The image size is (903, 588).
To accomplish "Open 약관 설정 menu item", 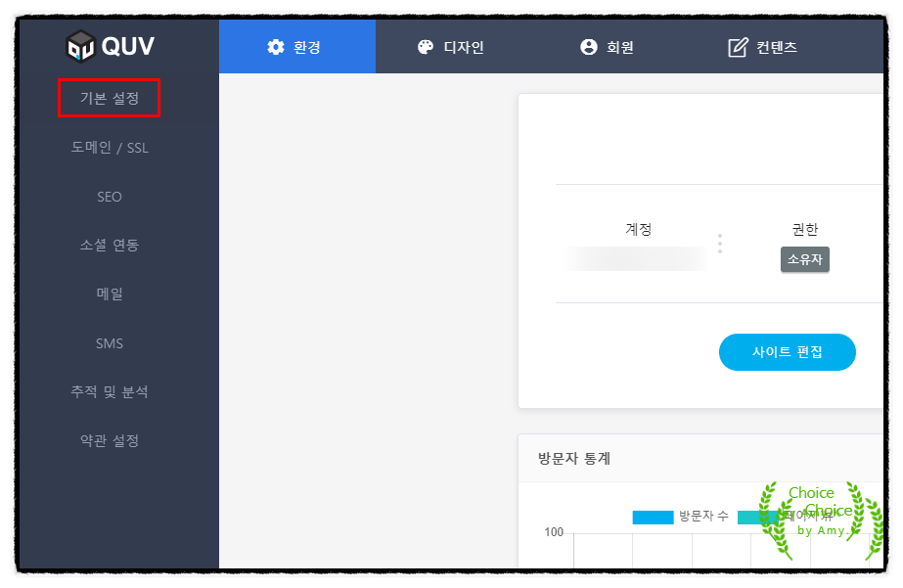I will [x=110, y=441].
